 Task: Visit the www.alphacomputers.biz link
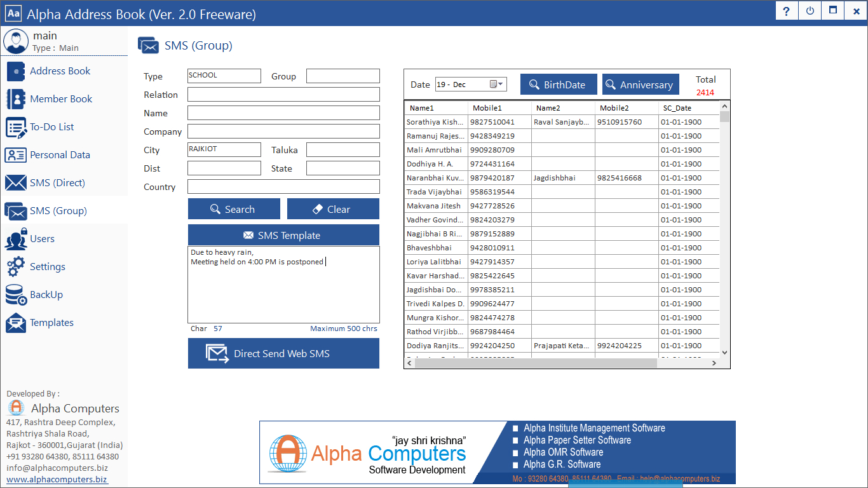(56, 479)
